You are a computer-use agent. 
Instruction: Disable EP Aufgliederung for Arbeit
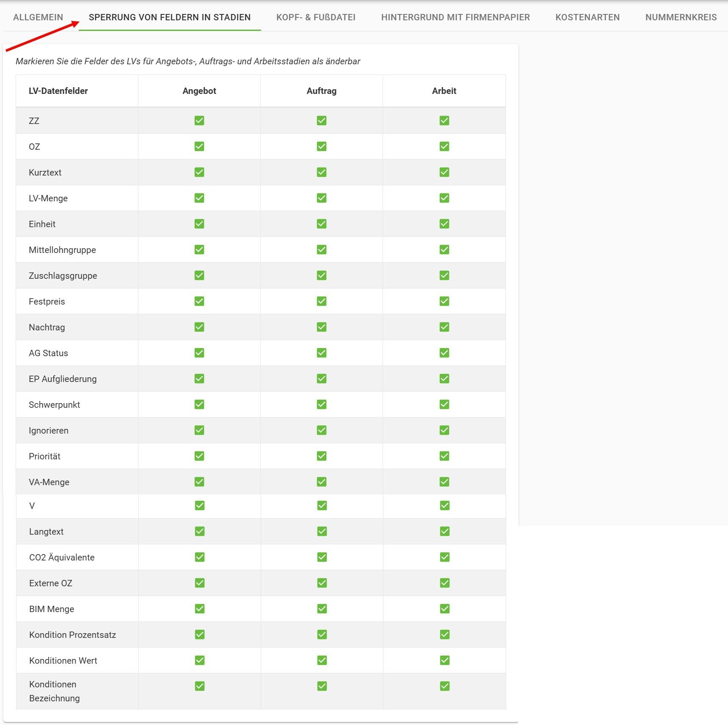(x=444, y=379)
